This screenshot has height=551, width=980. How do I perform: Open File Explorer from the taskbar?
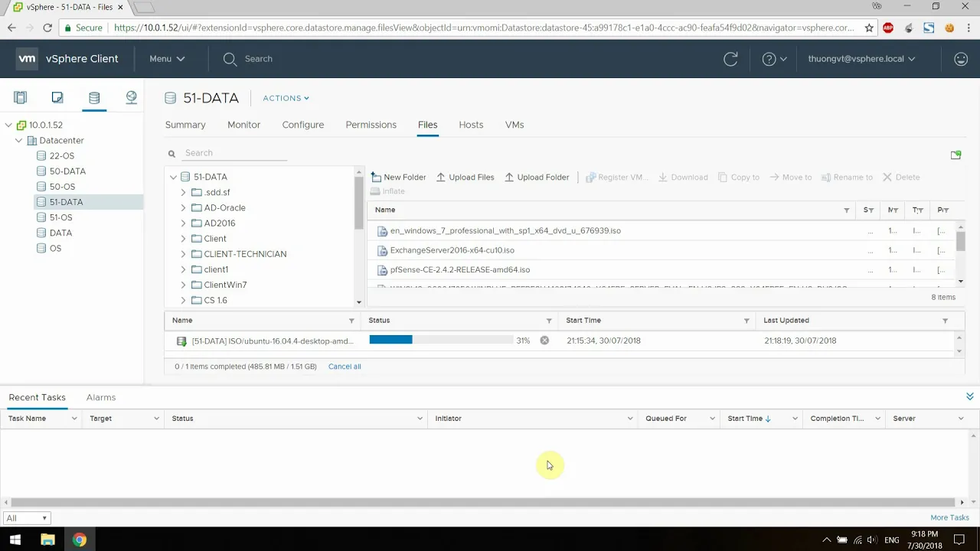pos(47,540)
